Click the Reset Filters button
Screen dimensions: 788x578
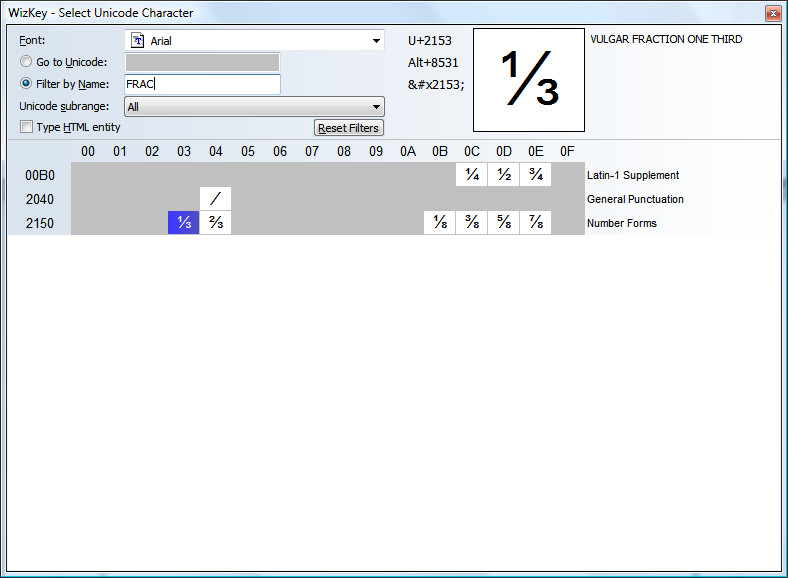pyautogui.click(x=348, y=128)
